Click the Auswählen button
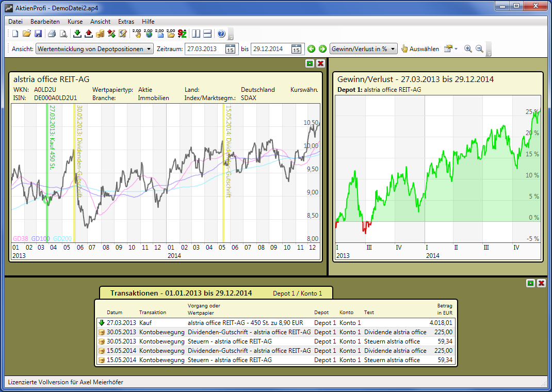 click(x=420, y=49)
